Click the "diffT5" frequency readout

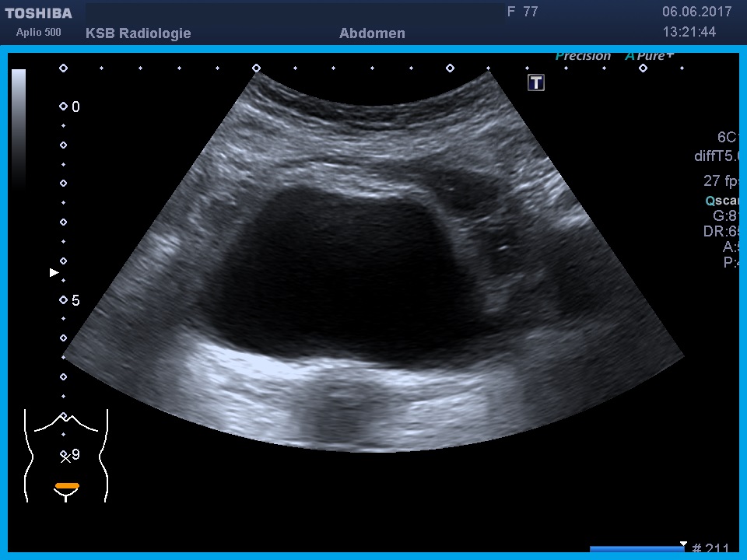coord(717,156)
